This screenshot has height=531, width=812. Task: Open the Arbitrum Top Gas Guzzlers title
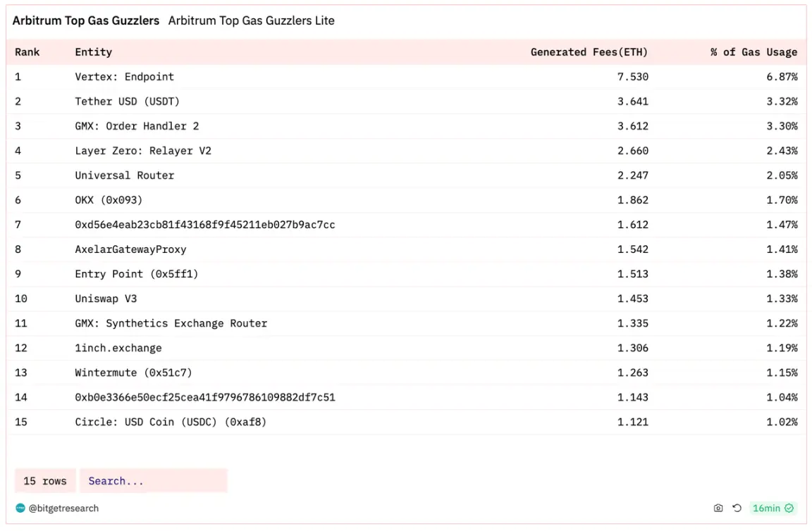(x=86, y=20)
